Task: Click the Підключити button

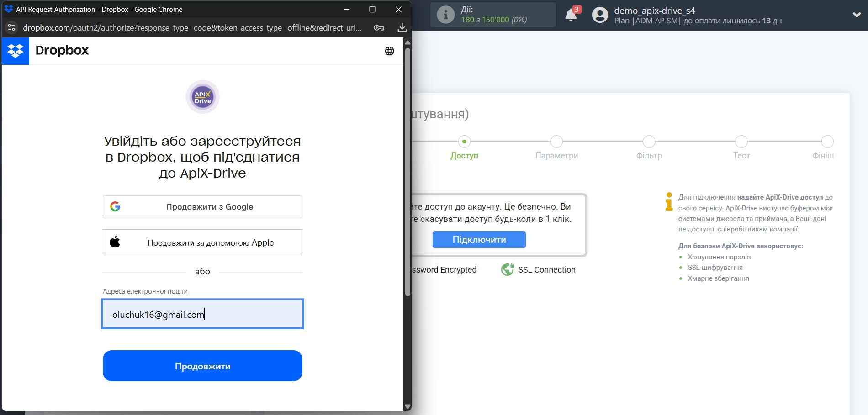Action: pos(478,239)
